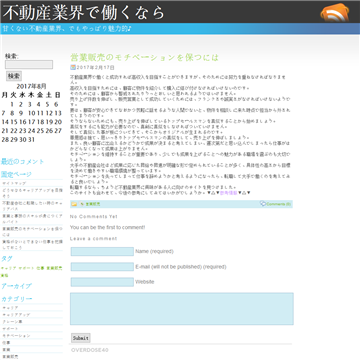Click the 最近のコメント sidebar heading
This screenshot has width=360, height=360.
tap(23, 162)
